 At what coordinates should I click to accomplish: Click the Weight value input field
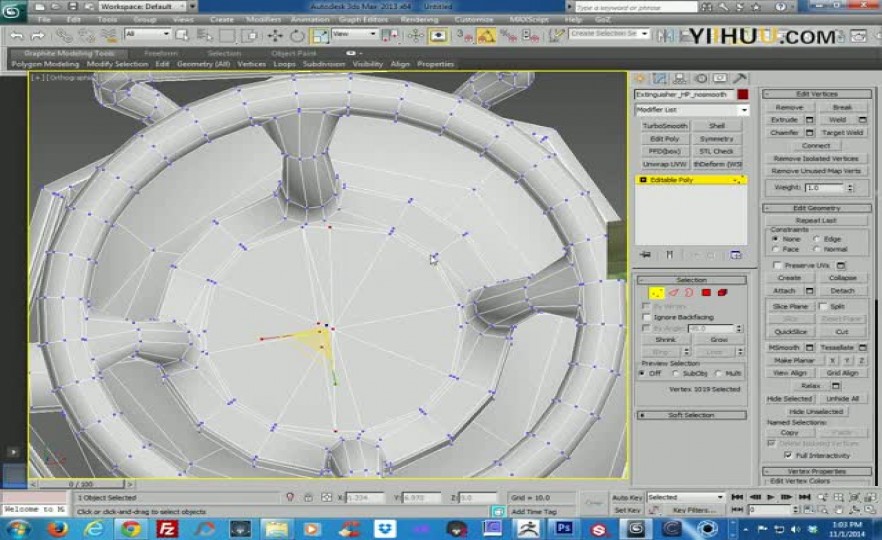tap(824, 187)
